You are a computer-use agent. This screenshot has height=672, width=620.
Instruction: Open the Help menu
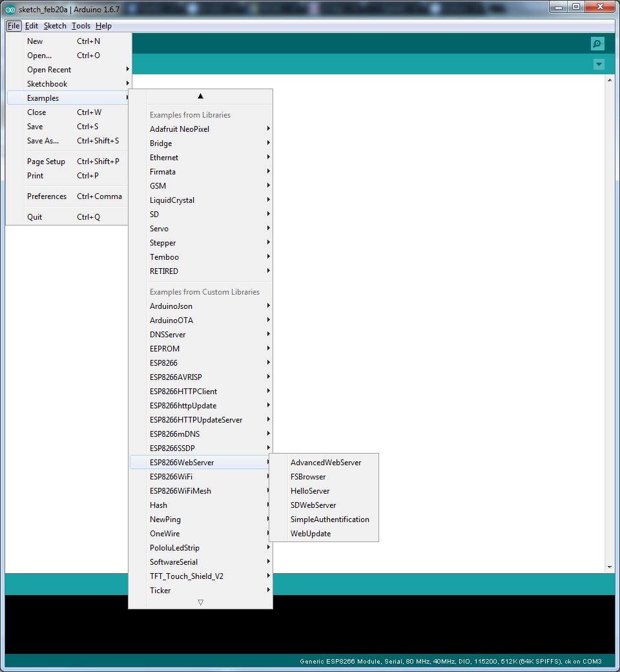pos(103,26)
